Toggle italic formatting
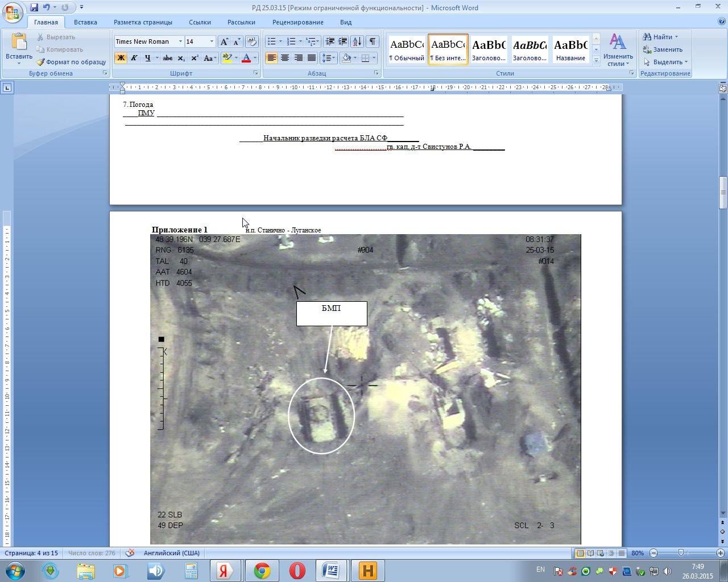 [x=134, y=58]
